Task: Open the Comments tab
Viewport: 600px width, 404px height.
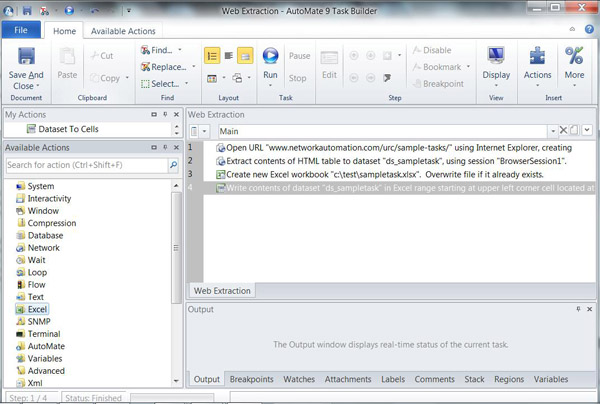Action: pyautogui.click(x=434, y=379)
